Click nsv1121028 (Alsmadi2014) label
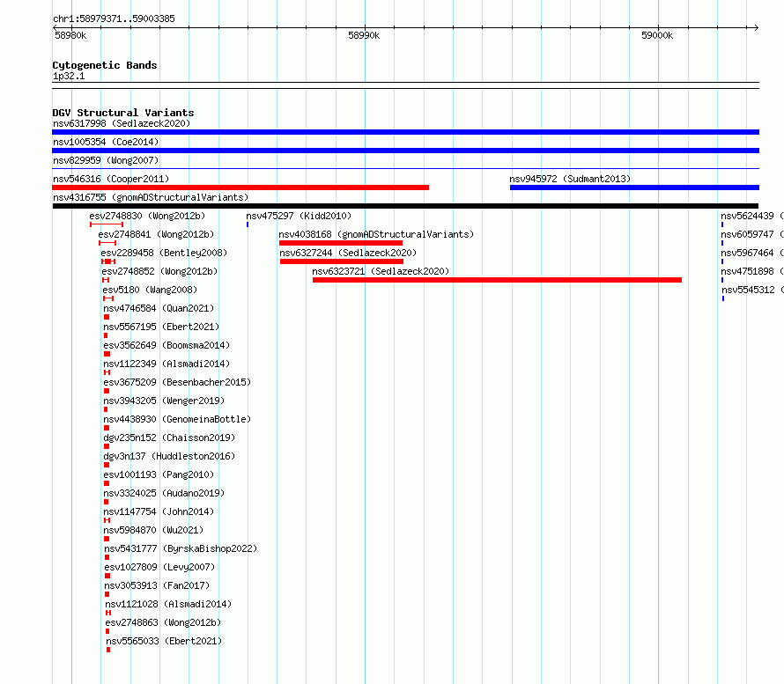Image resolution: width=784 pixels, height=684 pixels. 168,604
